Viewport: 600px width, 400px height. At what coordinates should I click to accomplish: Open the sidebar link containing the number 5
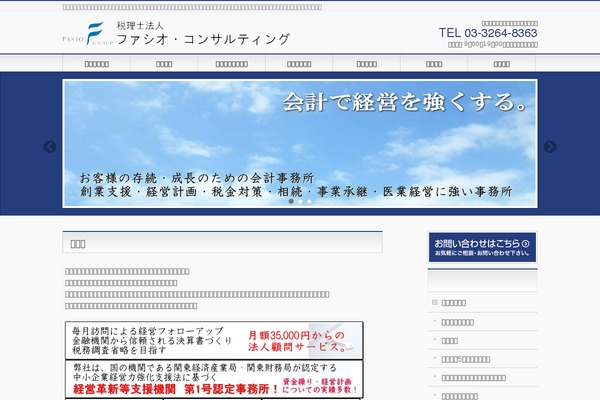pyautogui.click(x=466, y=359)
